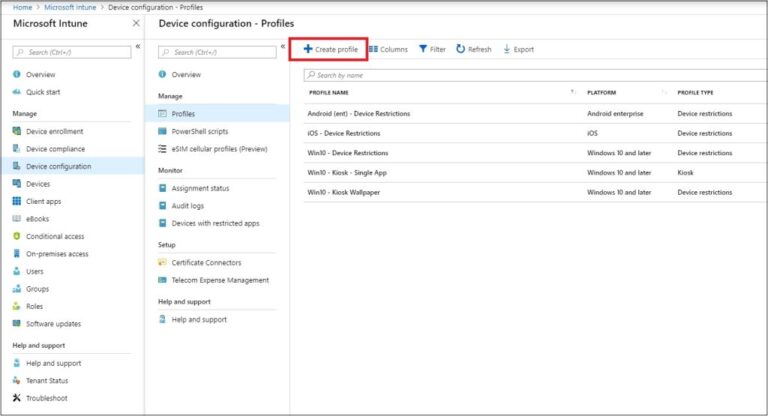Image resolution: width=768 pixels, height=416 pixels.
Task: Open Devices with restricted apps
Action: [x=217, y=223]
